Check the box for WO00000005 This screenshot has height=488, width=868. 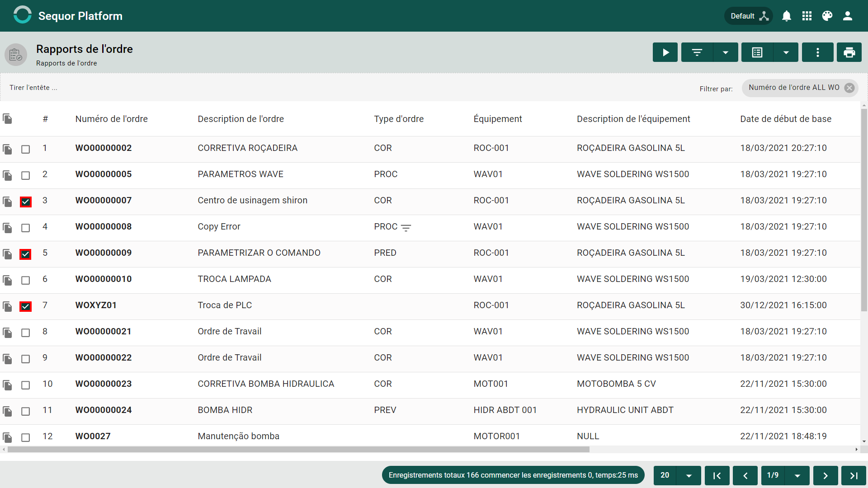[x=26, y=175]
